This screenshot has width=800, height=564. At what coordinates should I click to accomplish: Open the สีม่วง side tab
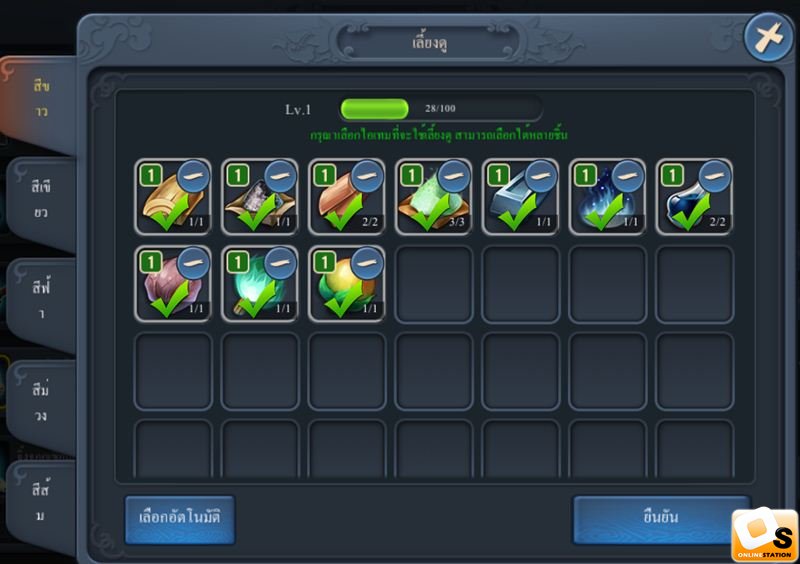[x=41, y=403]
